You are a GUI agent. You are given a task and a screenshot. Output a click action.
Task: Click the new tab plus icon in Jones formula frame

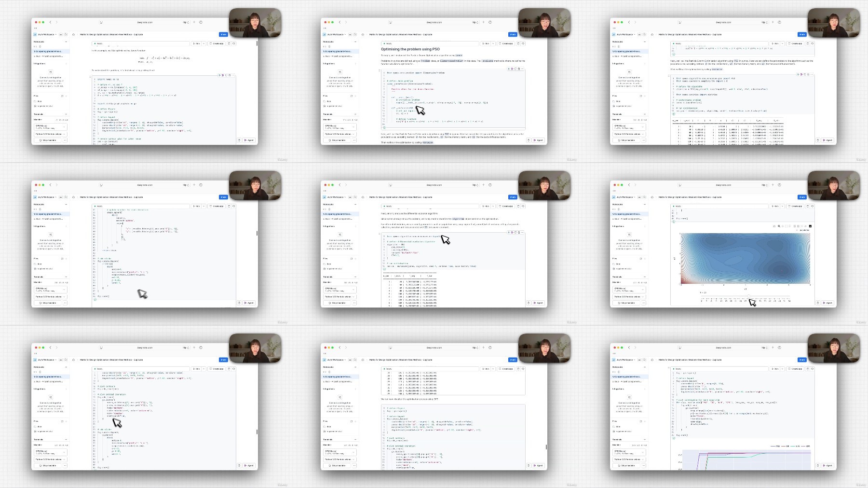[194, 22]
